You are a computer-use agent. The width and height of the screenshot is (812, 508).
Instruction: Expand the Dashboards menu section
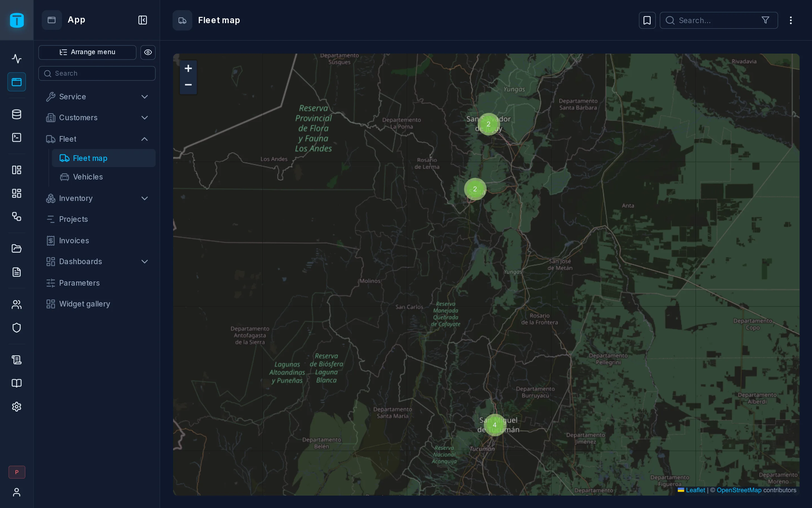point(97,262)
